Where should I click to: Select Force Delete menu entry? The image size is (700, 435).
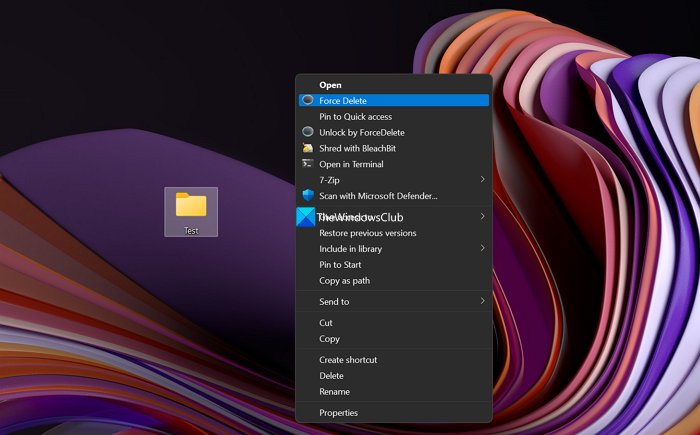pyautogui.click(x=394, y=100)
